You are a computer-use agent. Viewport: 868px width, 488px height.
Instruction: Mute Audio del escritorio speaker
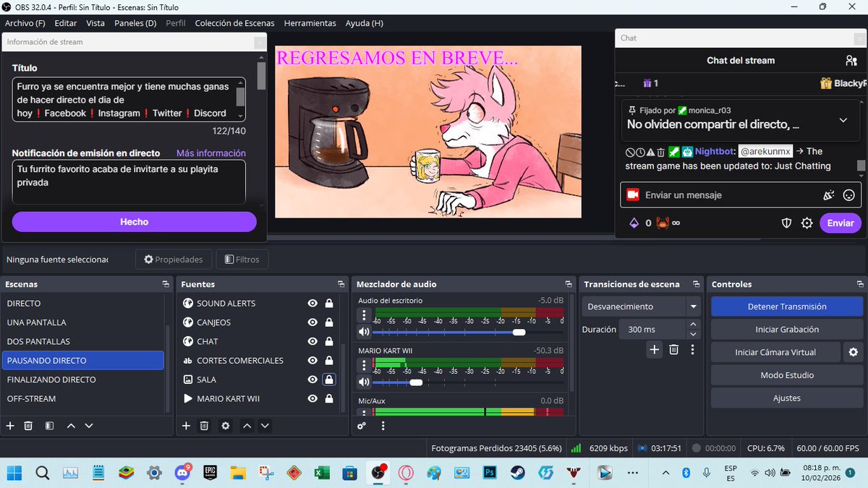click(x=364, y=333)
